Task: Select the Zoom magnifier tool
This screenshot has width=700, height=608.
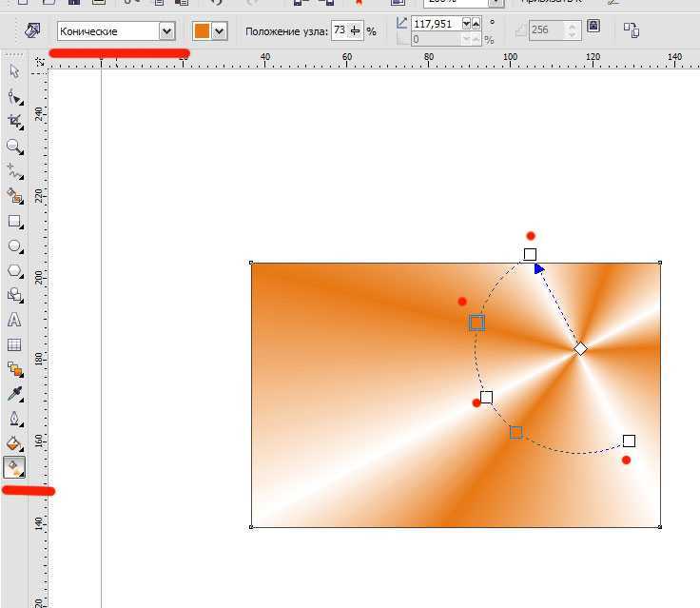Action: click(x=15, y=147)
